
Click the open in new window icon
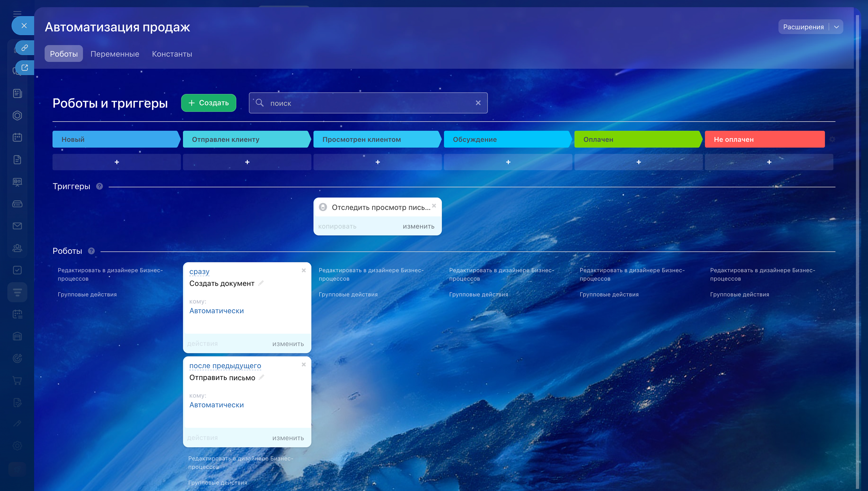25,67
